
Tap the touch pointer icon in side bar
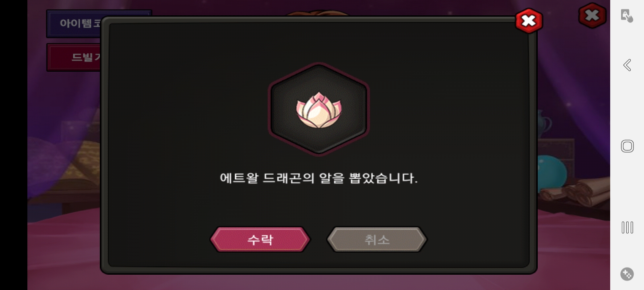(627, 16)
